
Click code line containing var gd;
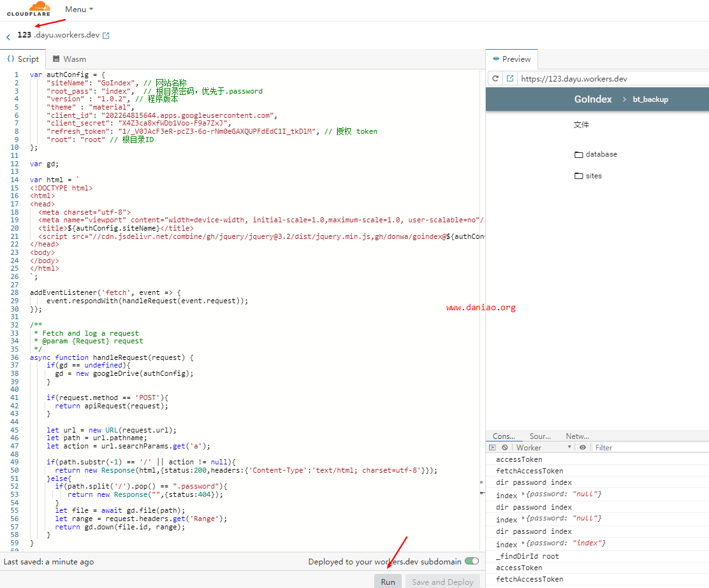44,164
